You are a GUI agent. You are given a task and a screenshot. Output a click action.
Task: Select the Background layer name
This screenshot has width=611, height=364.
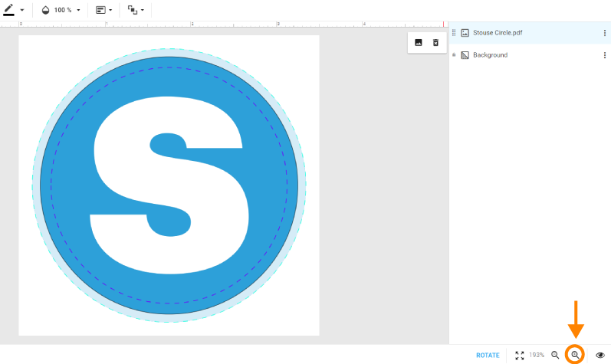[490, 55]
